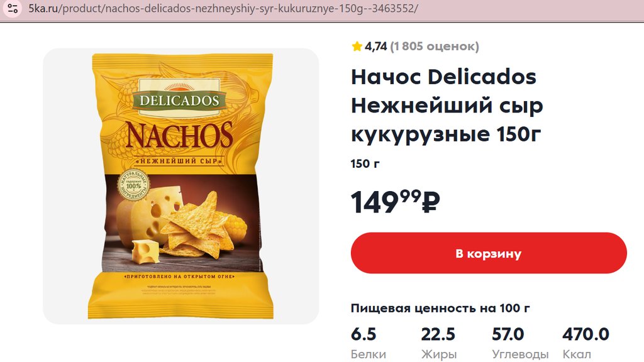Click the Приготовлено на открытом огне caption

pos(179,277)
